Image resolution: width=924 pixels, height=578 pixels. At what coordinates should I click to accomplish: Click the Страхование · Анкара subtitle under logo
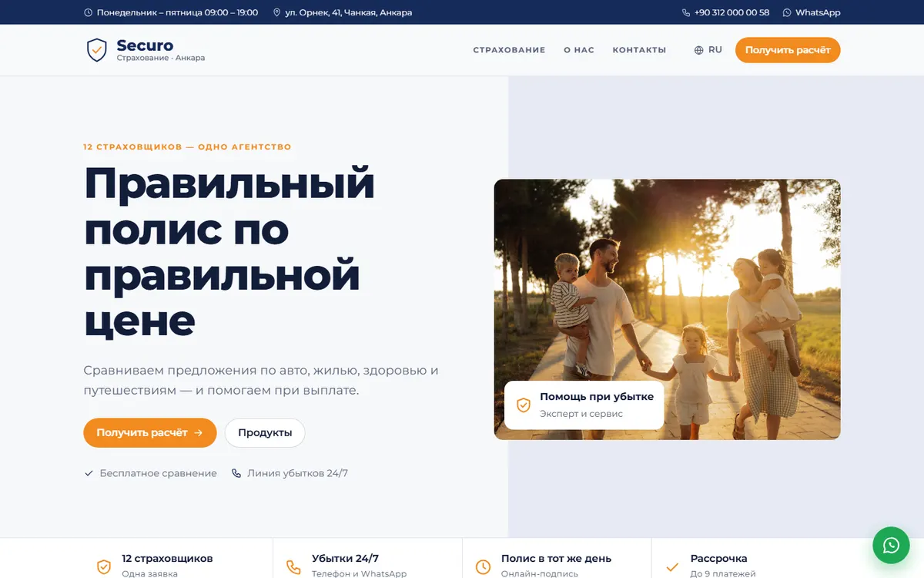coord(161,58)
